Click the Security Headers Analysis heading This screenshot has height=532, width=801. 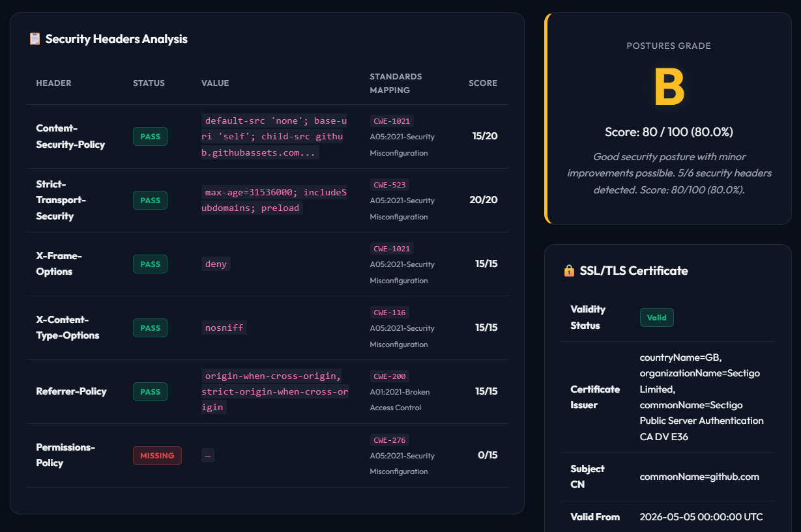[x=116, y=39]
